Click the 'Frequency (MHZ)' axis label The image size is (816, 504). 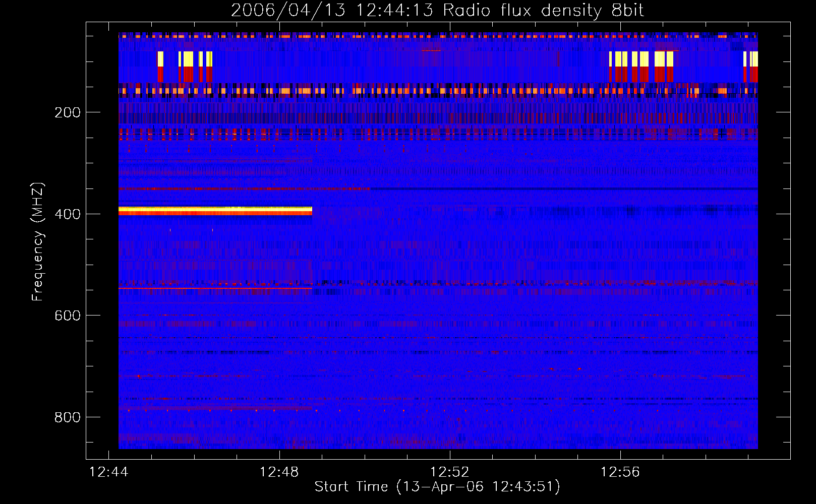(37, 241)
